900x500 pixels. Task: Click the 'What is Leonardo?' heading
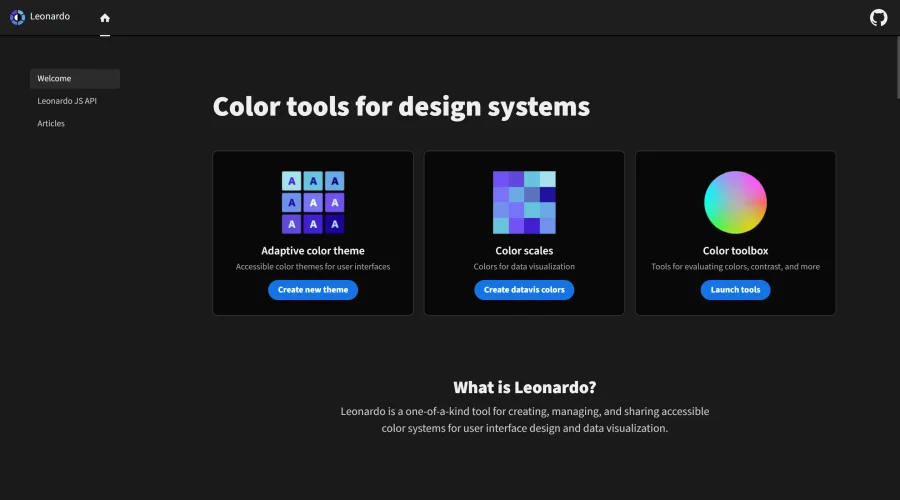[x=525, y=387]
